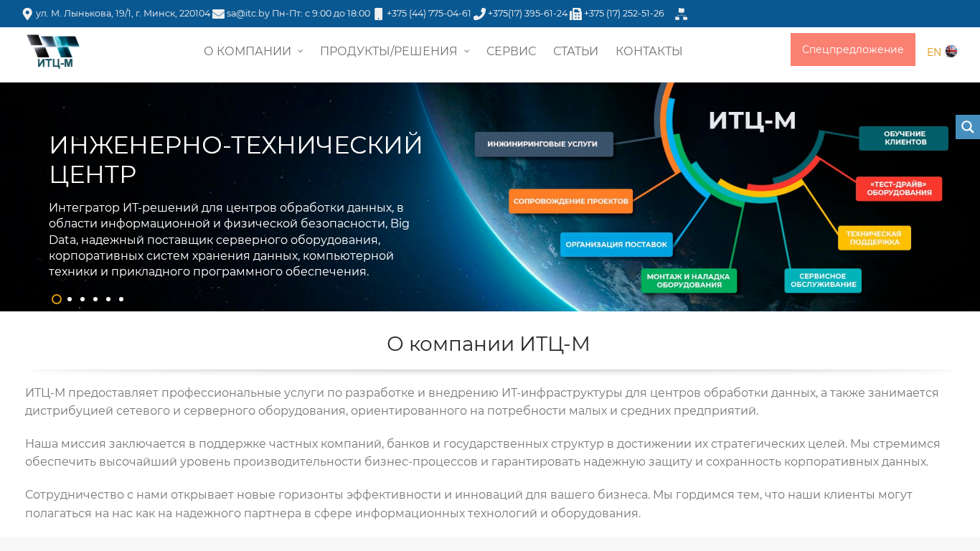Viewport: 980px width, 551px height.
Task: Click the ИНЖЕНЕРНО-ТЕХНИЧЕСКИЙ ЦЕНТР heading
Action: 236,159
